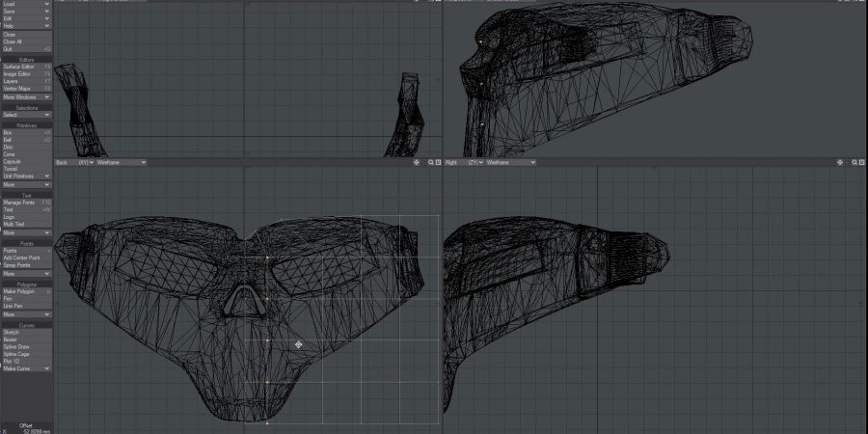Select the Sketch curve tool
The image size is (868, 434).
[26, 332]
